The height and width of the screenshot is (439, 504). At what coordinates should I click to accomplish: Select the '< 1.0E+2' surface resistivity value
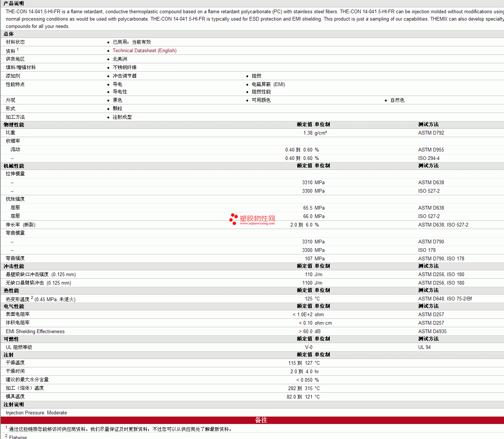(x=303, y=315)
